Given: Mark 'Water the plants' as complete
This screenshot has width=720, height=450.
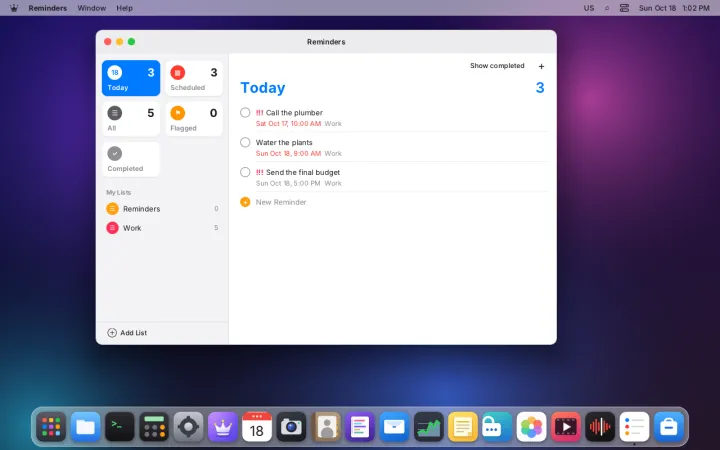Looking at the screenshot, I should pyautogui.click(x=245, y=142).
